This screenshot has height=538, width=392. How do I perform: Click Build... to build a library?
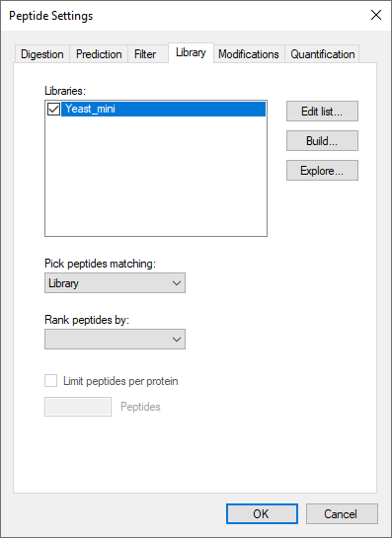pyautogui.click(x=322, y=141)
